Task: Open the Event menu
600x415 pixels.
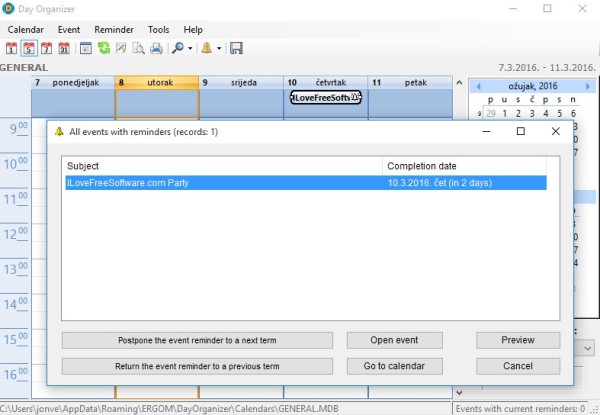Action: [x=69, y=29]
